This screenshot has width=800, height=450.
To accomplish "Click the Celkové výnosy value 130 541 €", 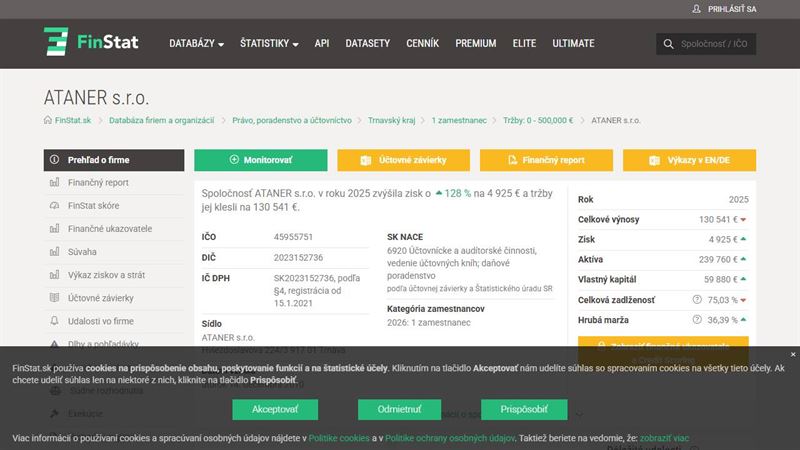I will (718, 219).
